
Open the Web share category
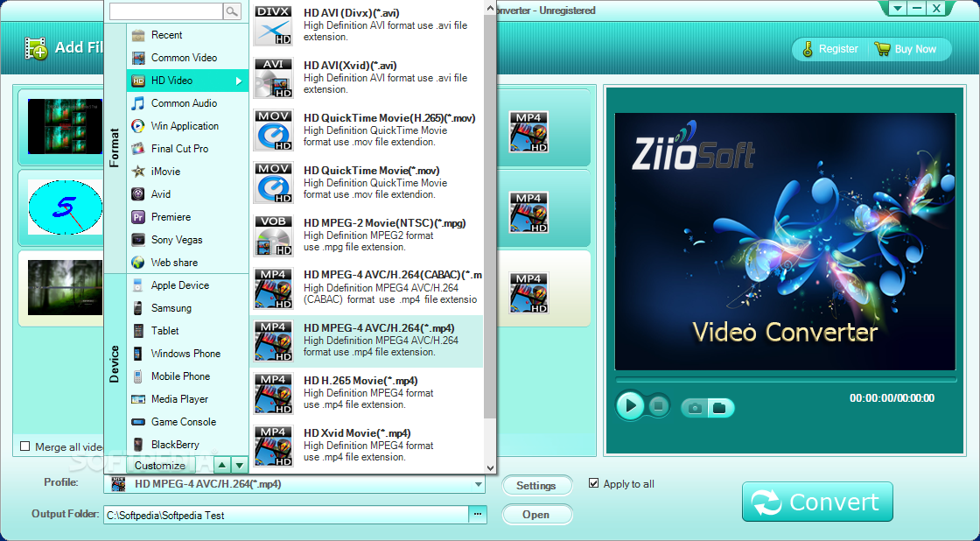tap(187, 262)
